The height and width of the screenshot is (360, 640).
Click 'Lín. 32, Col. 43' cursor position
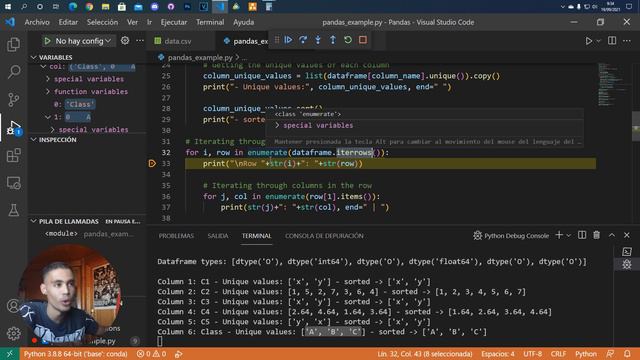click(424, 354)
